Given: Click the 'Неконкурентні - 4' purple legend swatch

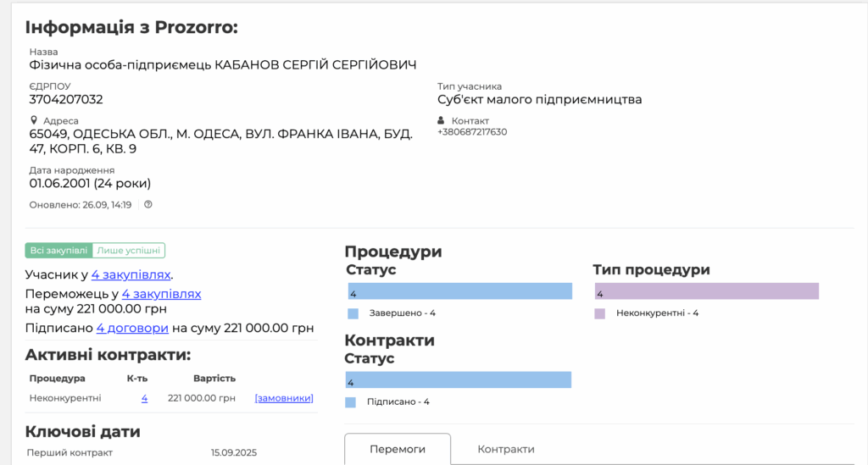Looking at the screenshot, I should click(x=600, y=313).
